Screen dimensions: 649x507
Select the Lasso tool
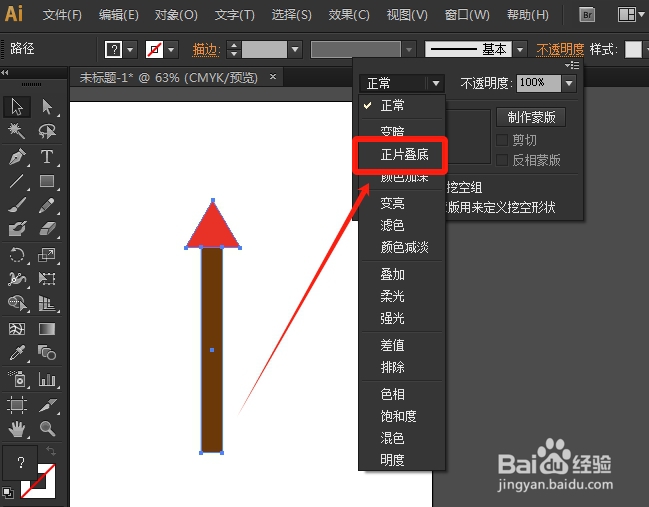coord(47,131)
